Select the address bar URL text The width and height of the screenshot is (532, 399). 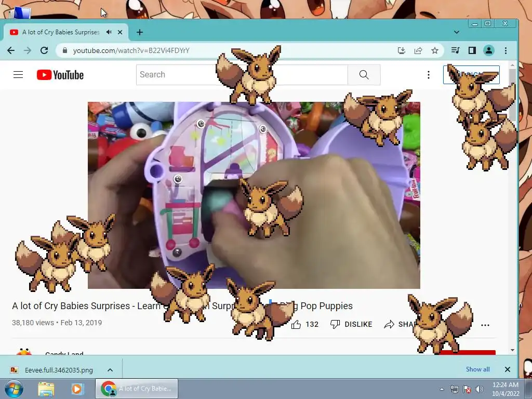131,50
